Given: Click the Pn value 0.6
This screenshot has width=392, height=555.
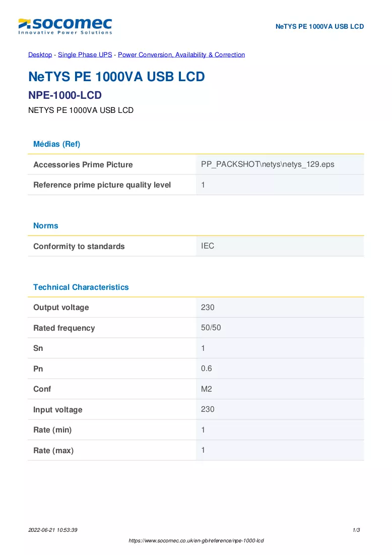Looking at the screenshot, I should (x=206, y=368).
